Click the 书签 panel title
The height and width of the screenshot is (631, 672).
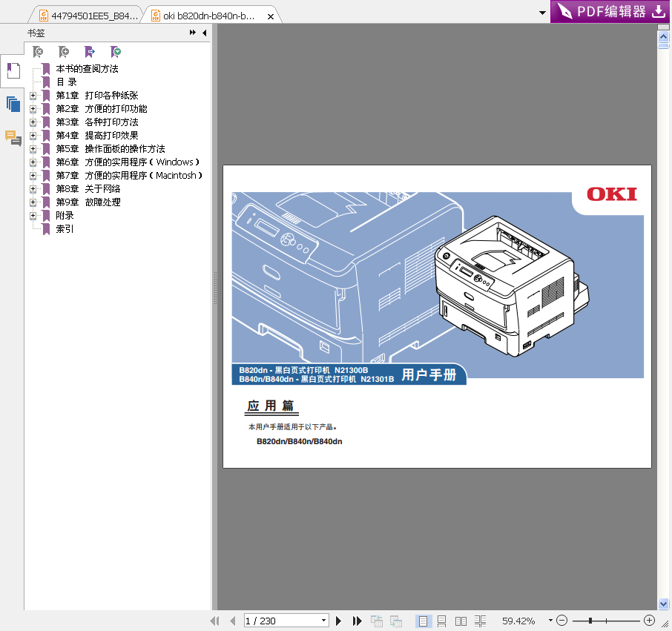pyautogui.click(x=36, y=33)
